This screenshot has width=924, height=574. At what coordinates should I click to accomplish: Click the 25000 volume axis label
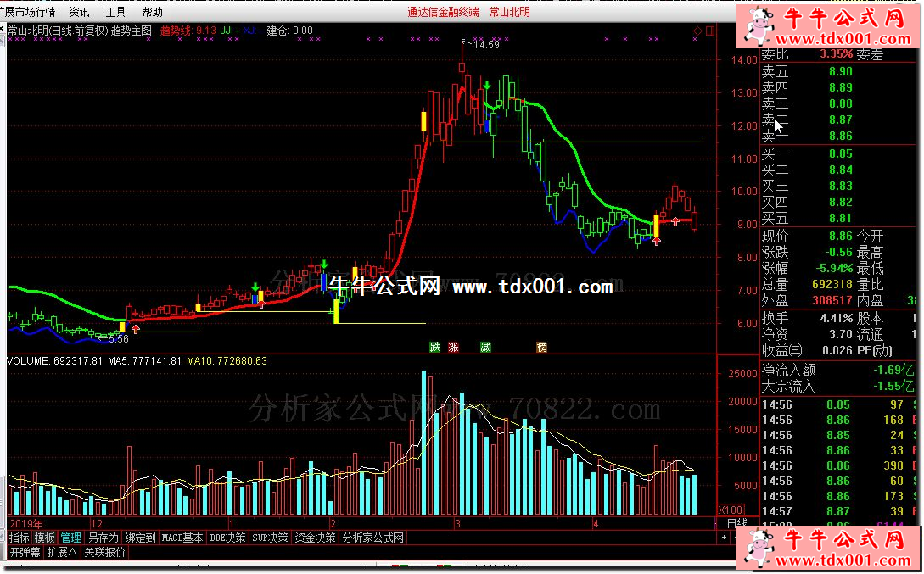(743, 373)
